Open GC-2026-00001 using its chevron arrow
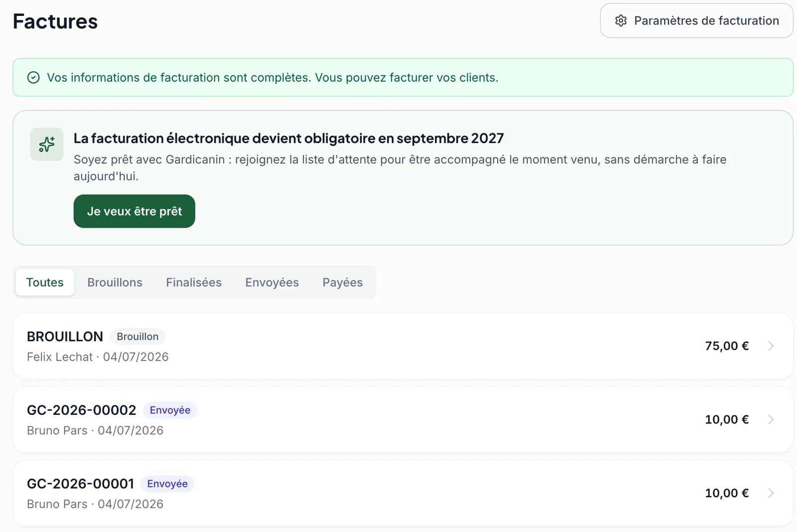 tap(771, 493)
